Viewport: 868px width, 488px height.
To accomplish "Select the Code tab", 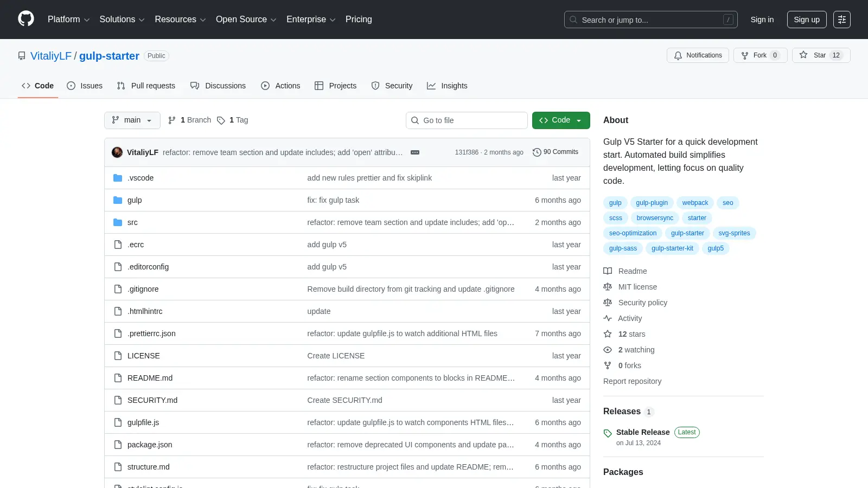I will [38, 86].
